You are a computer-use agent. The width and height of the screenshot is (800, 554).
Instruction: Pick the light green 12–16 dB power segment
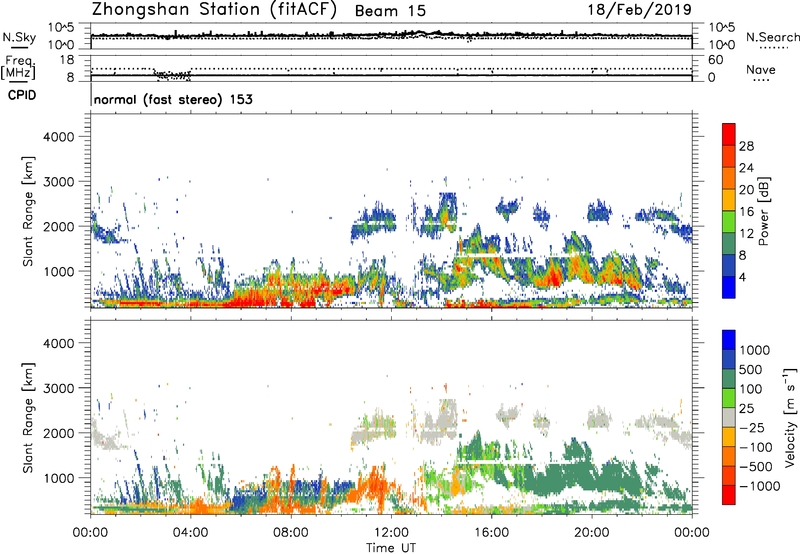click(x=729, y=222)
